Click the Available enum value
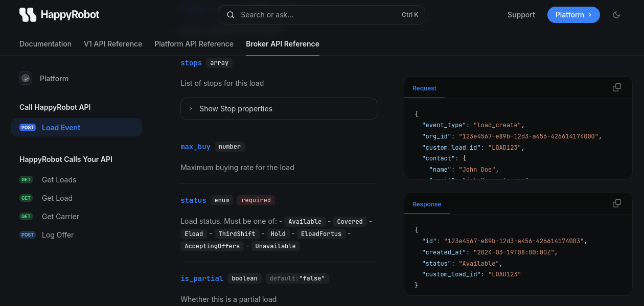644x306 pixels. (x=305, y=222)
